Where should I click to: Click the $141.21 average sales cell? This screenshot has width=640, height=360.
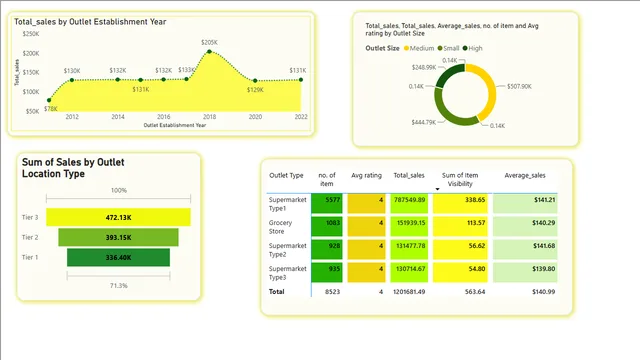[525, 204]
